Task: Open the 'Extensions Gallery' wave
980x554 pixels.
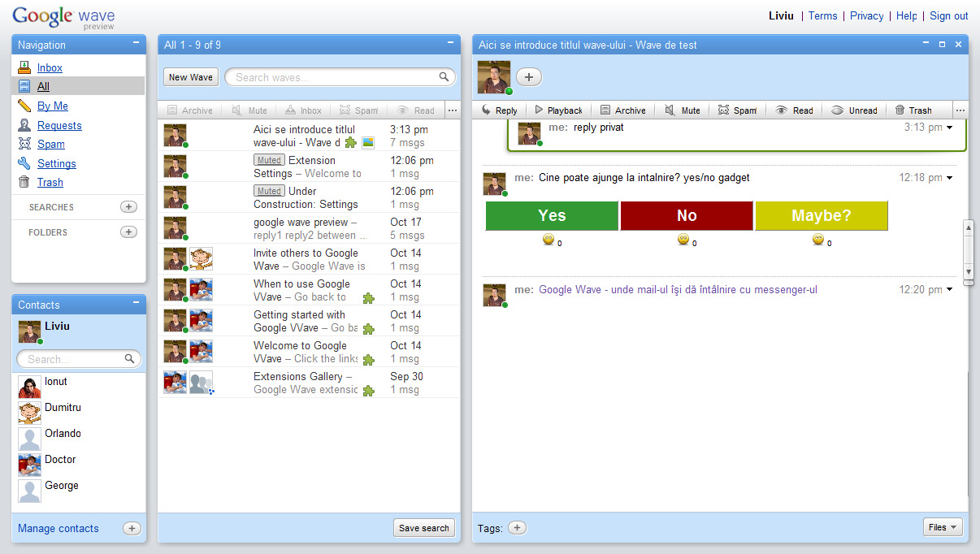Action: [309, 383]
